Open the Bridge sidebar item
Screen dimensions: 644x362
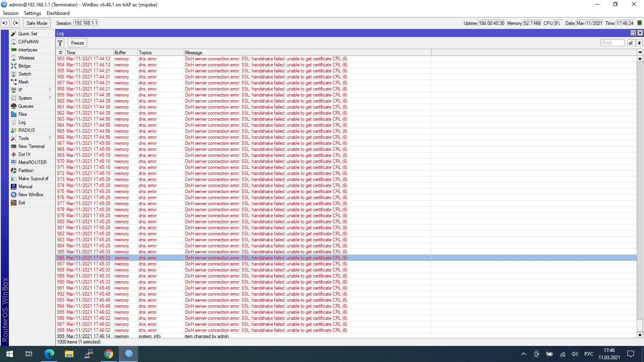point(24,66)
